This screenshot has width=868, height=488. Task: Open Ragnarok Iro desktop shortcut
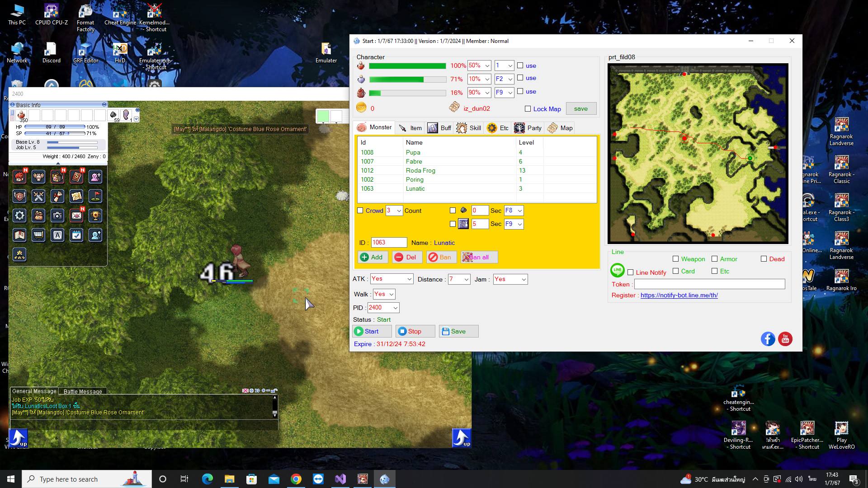pyautogui.click(x=841, y=280)
